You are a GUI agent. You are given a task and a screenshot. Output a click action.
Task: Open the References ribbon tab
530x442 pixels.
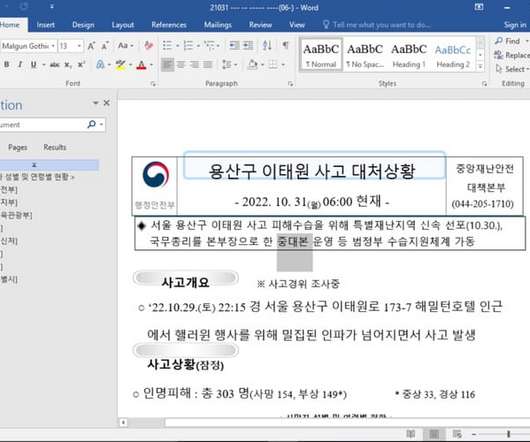click(169, 25)
